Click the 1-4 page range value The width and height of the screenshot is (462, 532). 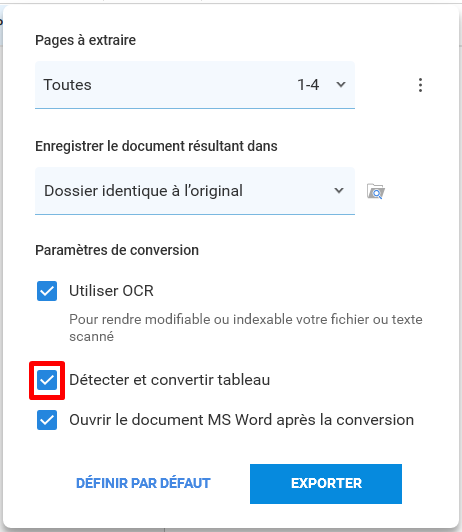click(x=308, y=85)
